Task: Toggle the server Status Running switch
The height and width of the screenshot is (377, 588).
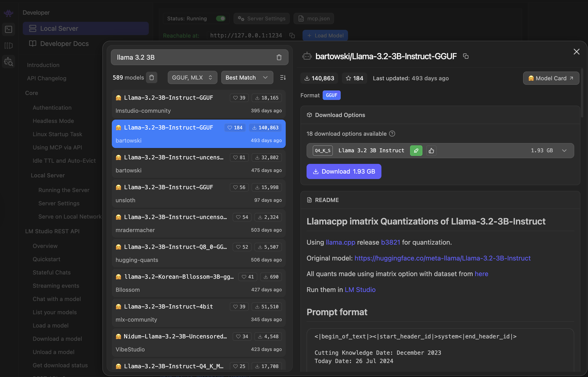Action: tap(220, 19)
